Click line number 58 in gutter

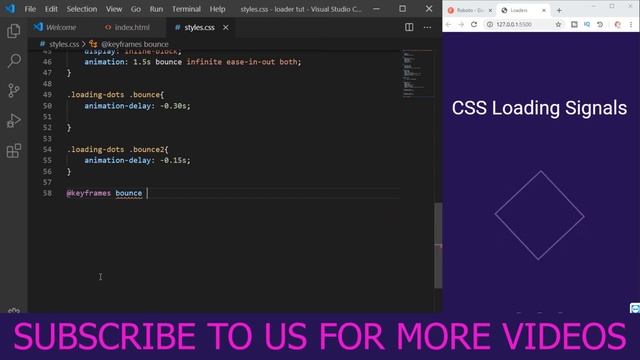coord(47,193)
